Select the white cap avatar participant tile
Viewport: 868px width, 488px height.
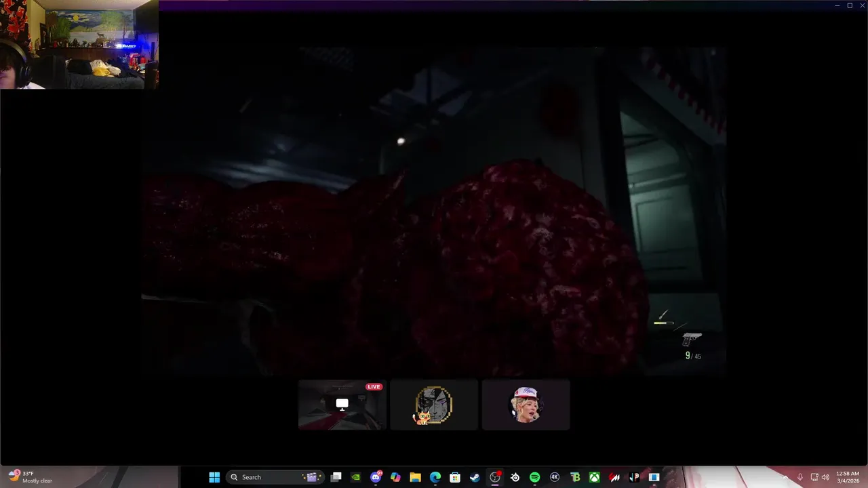(526, 405)
